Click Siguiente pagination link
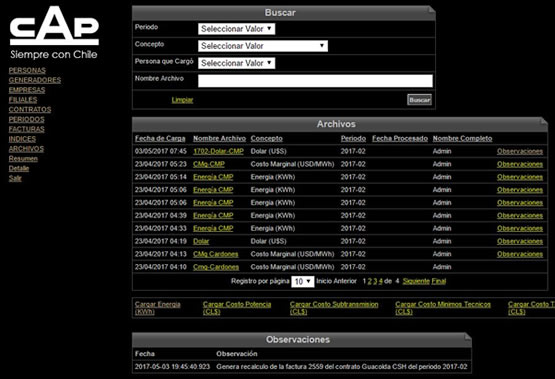Viewport: 555px width, 379px height. (x=416, y=281)
